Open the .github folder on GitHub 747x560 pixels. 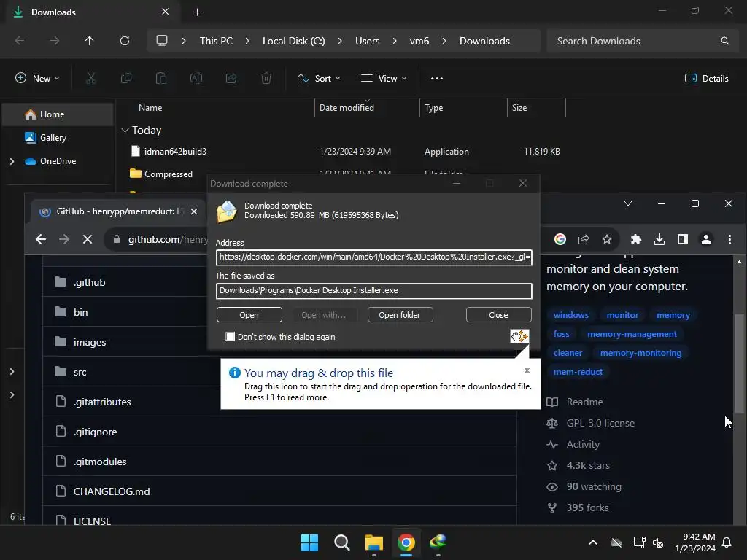90,282
